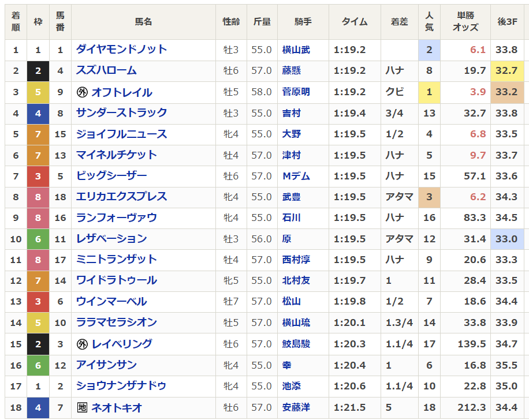Image resolution: width=529 pixels, height=420 pixels.
Task: Open jockey 藤懸 profile
Action: point(292,71)
